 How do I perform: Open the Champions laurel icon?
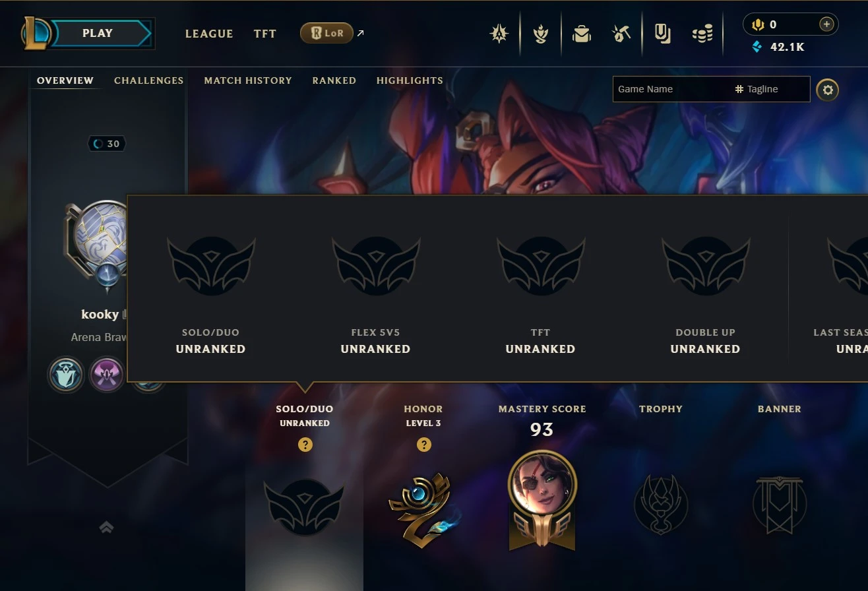[541, 34]
